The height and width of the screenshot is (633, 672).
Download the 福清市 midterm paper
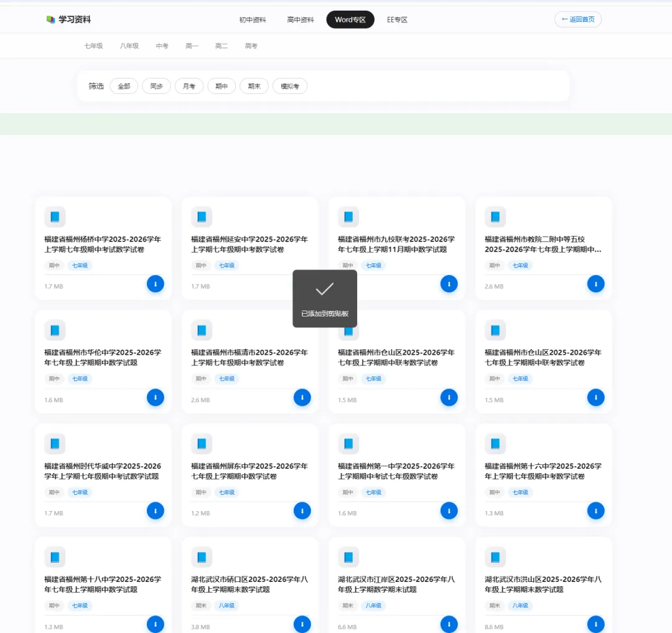(x=302, y=397)
